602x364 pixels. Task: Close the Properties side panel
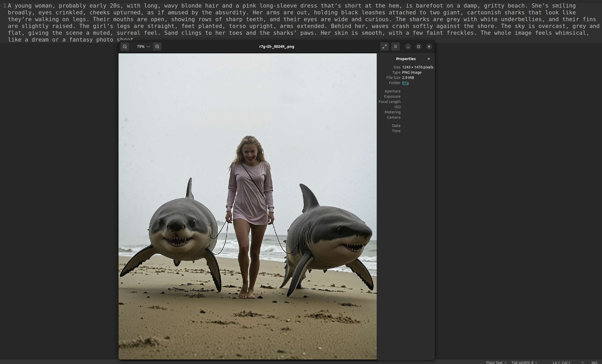(429, 59)
